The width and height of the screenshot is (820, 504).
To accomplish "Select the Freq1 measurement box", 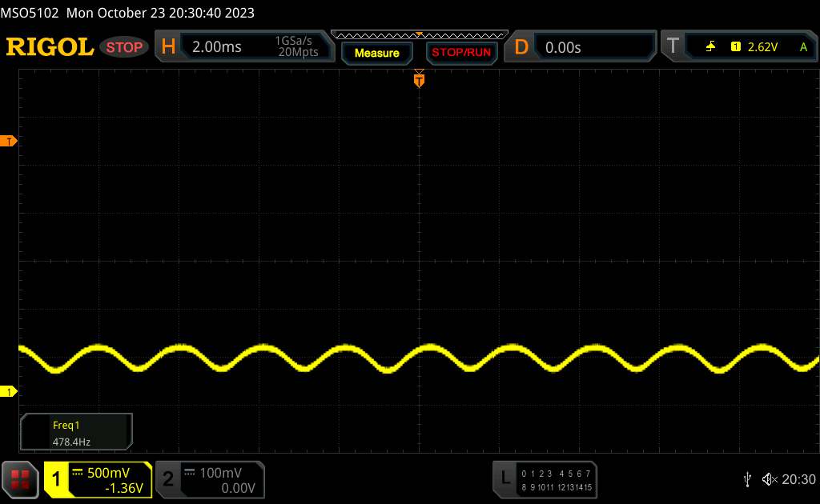I will coord(76,432).
